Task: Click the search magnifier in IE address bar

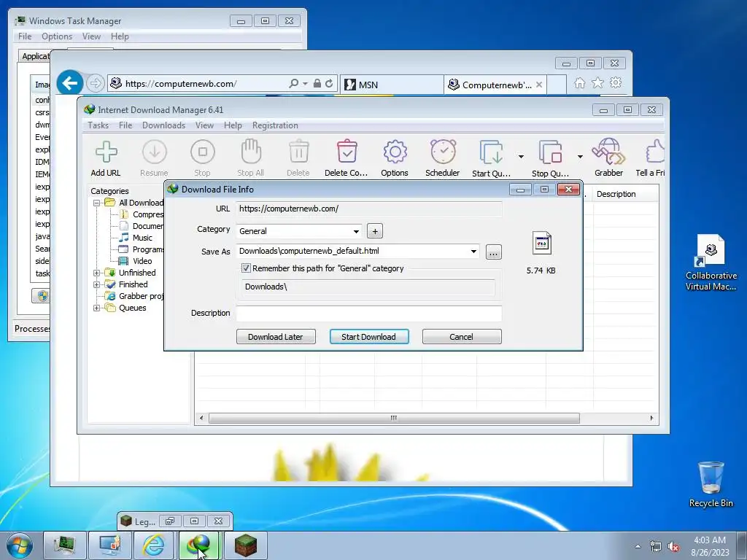Action: [294, 83]
